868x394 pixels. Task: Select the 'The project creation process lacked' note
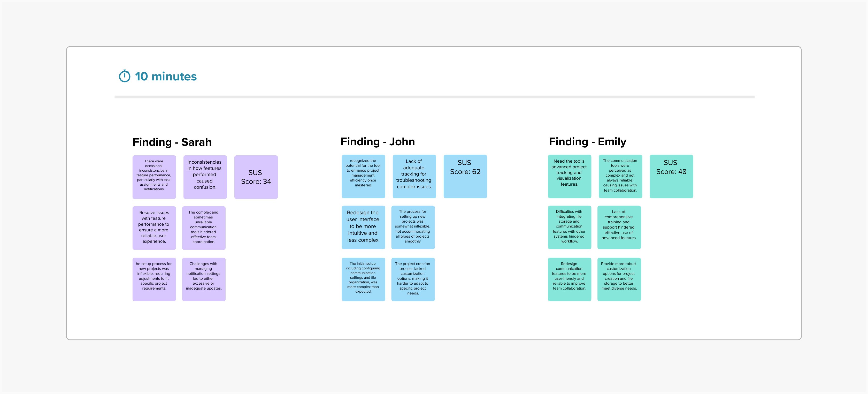coord(412,279)
